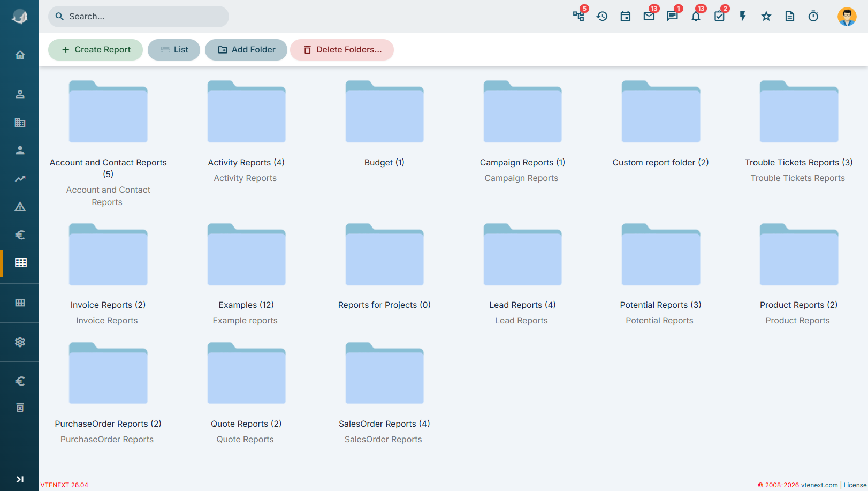Click the Add Folder button
The image size is (868, 491).
246,50
